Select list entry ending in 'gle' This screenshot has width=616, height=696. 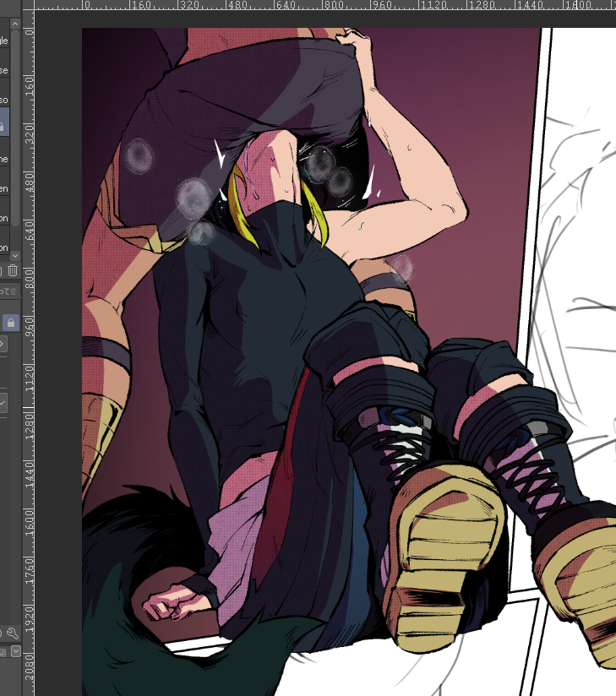(x=4, y=41)
